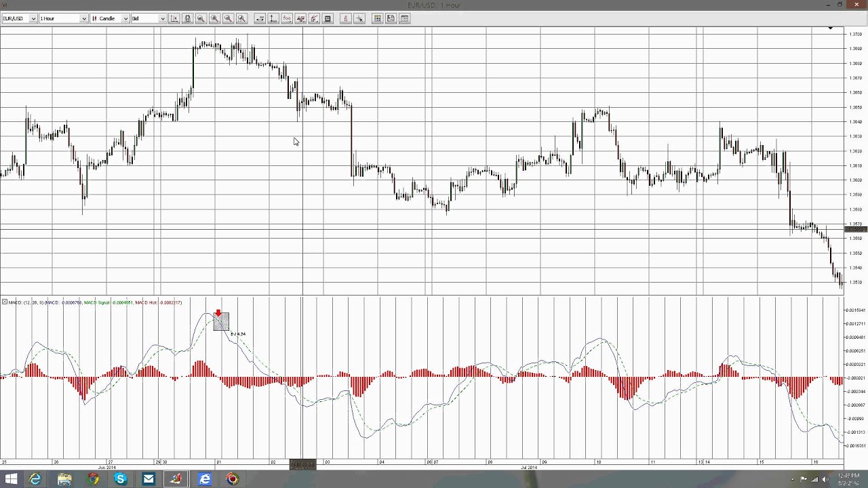868x488 pixels.
Task: Click the vertical arrow scale icon
Action: coord(273,18)
